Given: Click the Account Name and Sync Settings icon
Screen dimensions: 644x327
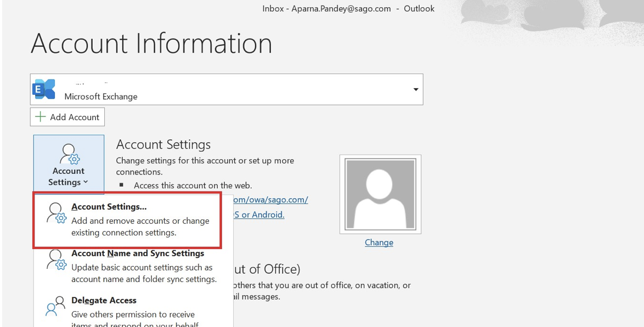Looking at the screenshot, I should click(57, 260).
